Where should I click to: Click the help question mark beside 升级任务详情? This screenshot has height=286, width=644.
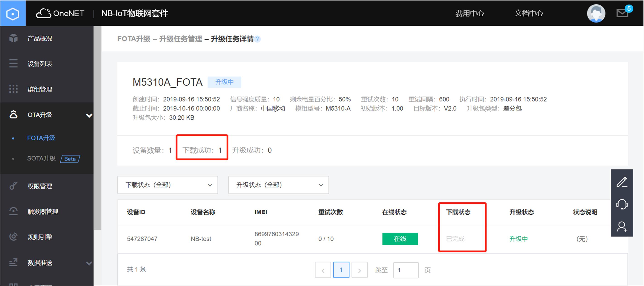[x=257, y=39]
